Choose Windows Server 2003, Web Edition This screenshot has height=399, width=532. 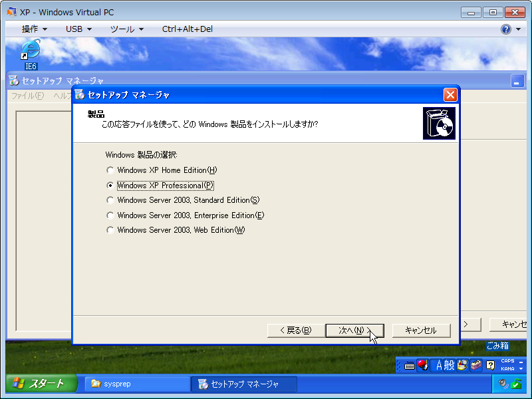[x=110, y=230]
